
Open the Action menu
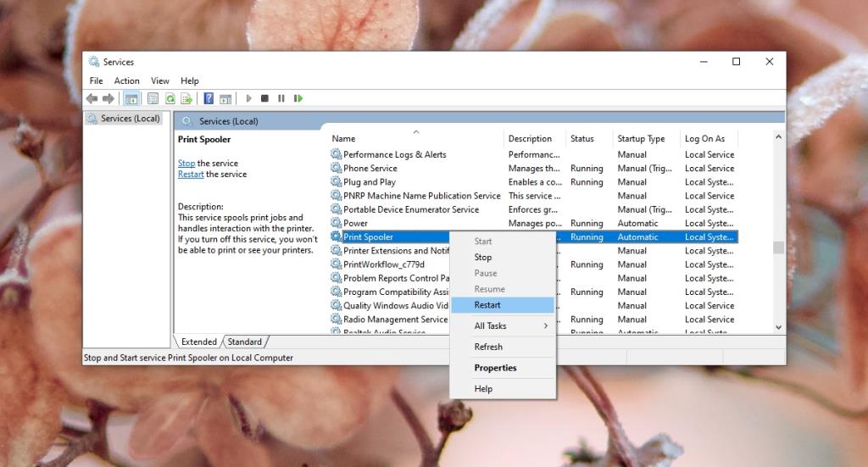(x=126, y=81)
